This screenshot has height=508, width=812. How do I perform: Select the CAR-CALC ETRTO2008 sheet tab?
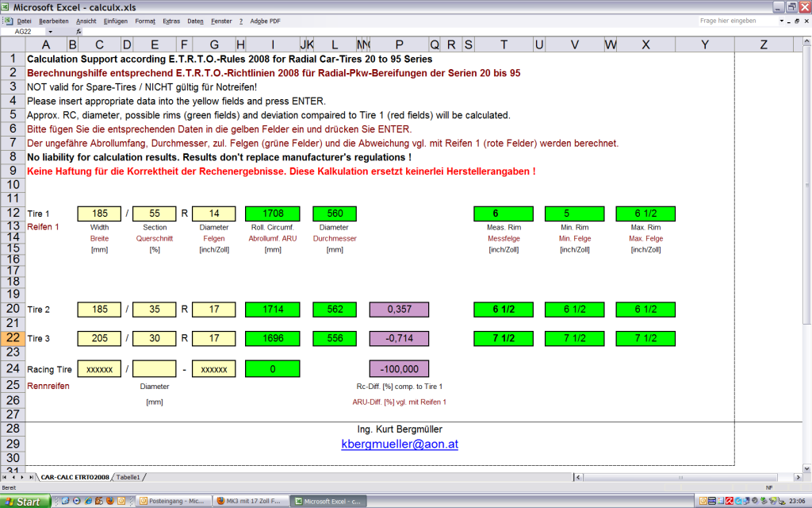point(75,477)
